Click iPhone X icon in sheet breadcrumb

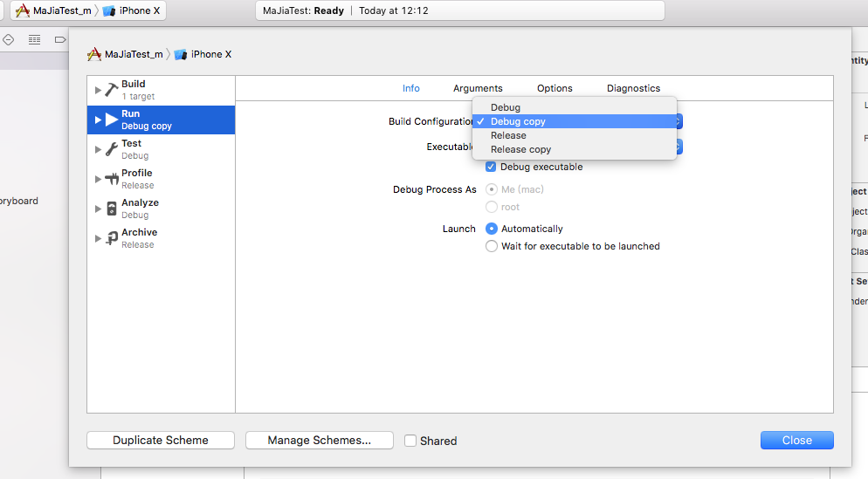click(181, 54)
